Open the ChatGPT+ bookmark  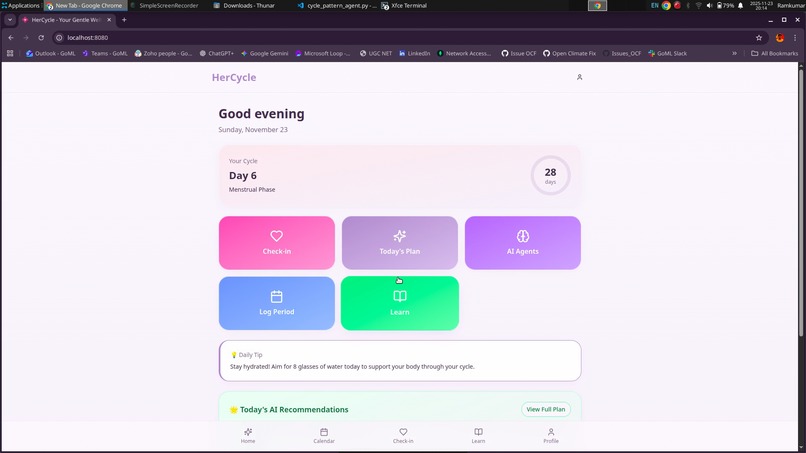click(217, 53)
